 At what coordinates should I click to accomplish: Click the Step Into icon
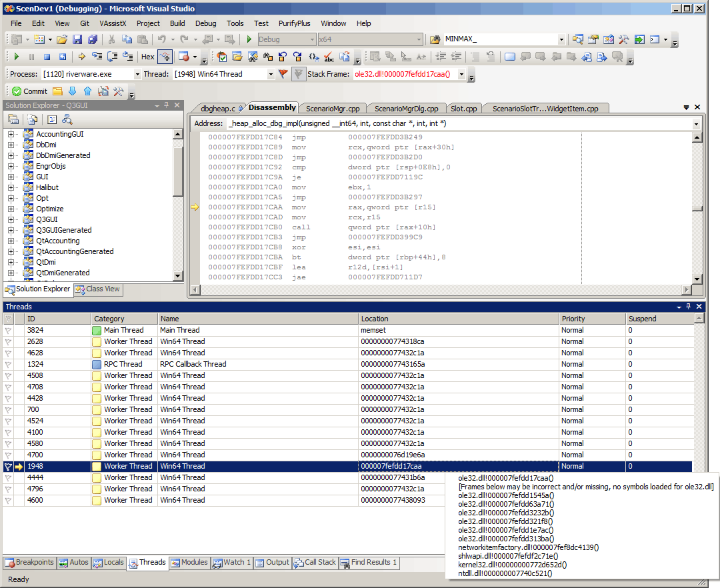(x=97, y=57)
